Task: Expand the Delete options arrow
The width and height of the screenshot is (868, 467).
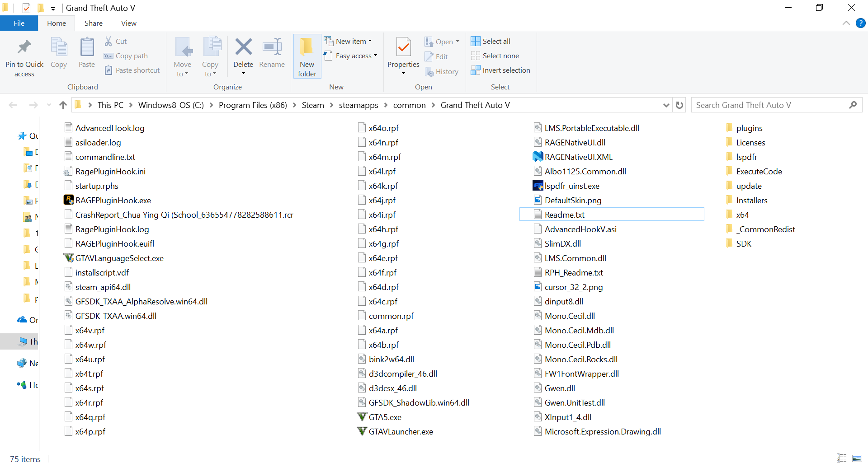Action: pos(243,73)
